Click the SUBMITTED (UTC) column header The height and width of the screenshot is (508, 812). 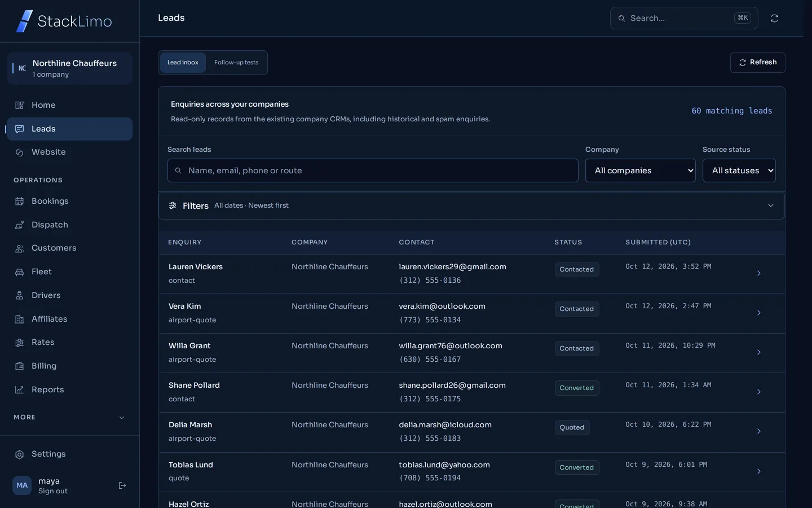(x=658, y=242)
